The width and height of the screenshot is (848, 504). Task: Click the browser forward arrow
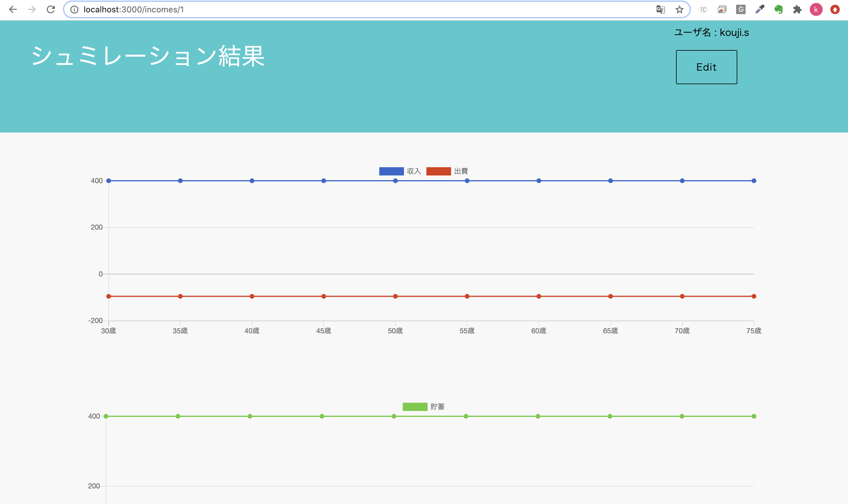pyautogui.click(x=32, y=9)
